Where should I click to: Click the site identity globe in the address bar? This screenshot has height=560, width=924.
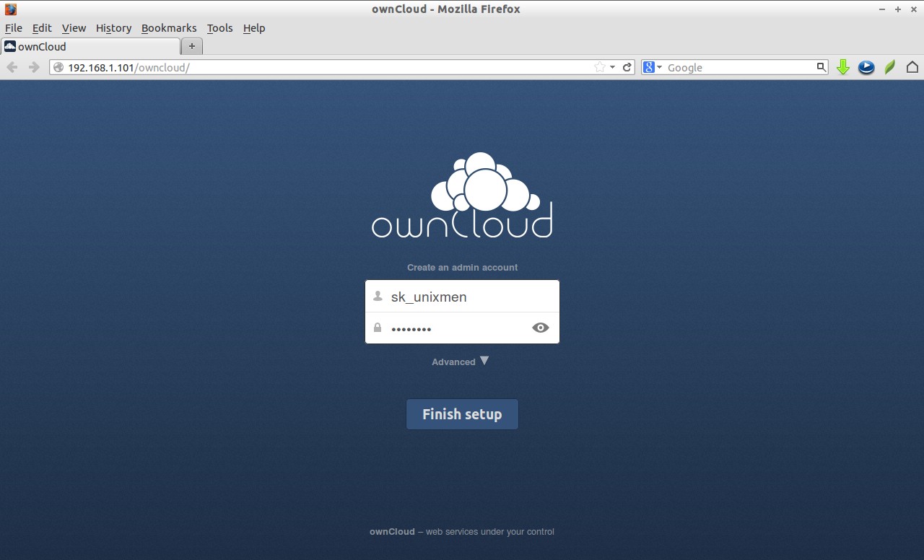tap(57, 67)
